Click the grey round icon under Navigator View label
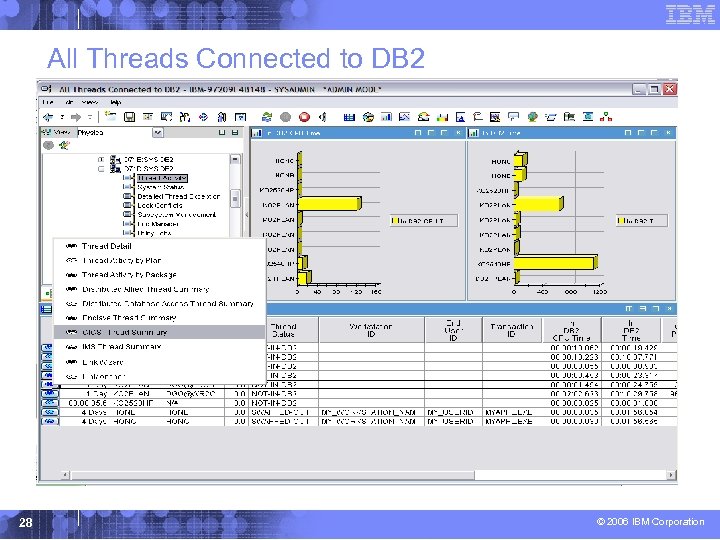720x540 pixels. pos(48,146)
